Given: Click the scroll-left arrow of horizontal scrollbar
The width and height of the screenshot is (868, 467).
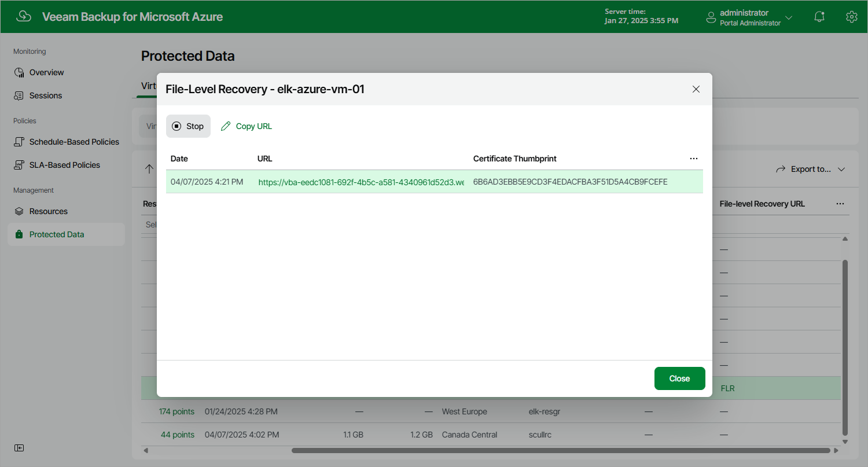Looking at the screenshot, I should click(x=146, y=450).
